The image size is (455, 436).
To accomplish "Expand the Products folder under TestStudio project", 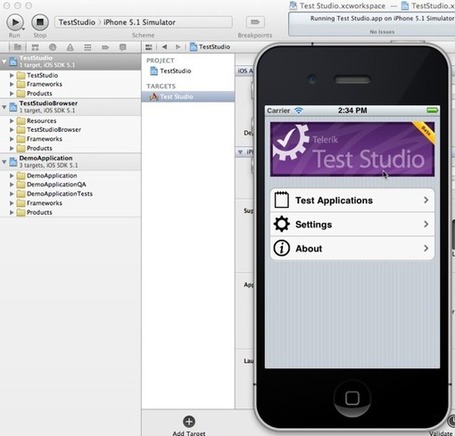I will 12,93.
